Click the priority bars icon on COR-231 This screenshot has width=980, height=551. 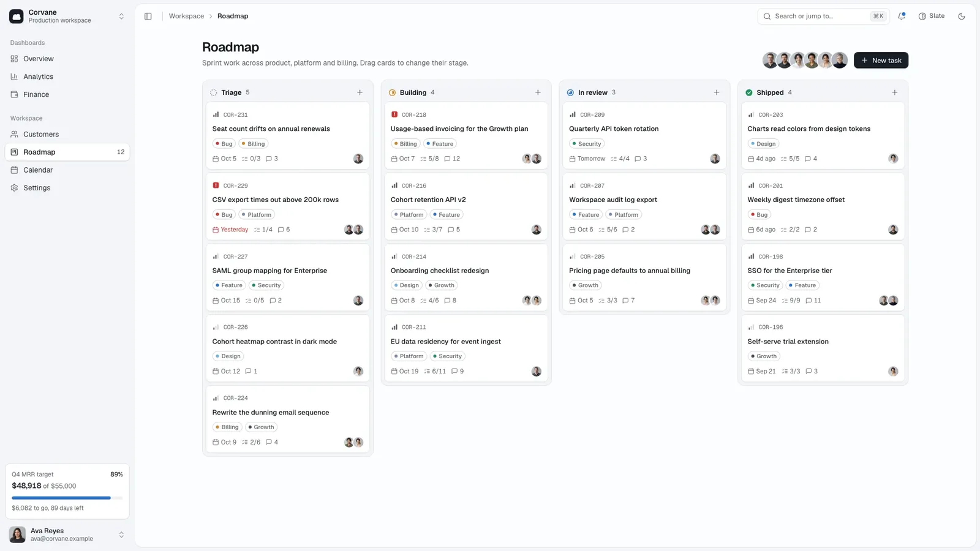pos(216,114)
